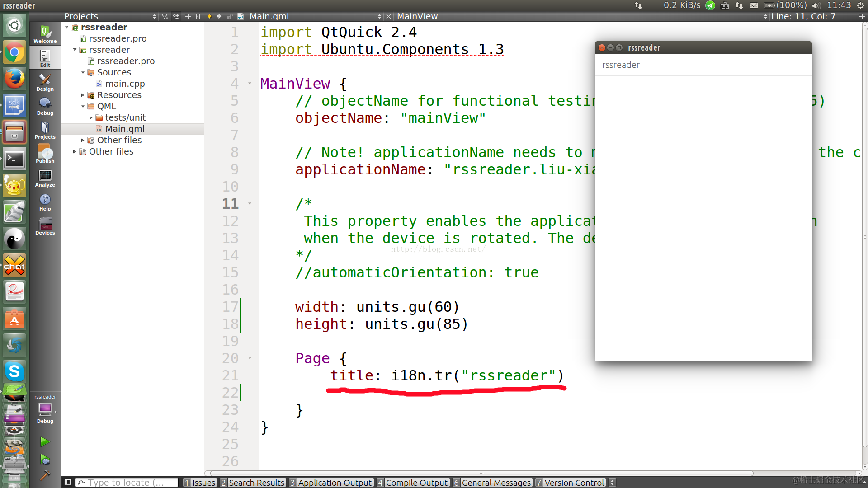Switch to the Welcome mode
The image size is (868, 488).
tap(45, 34)
